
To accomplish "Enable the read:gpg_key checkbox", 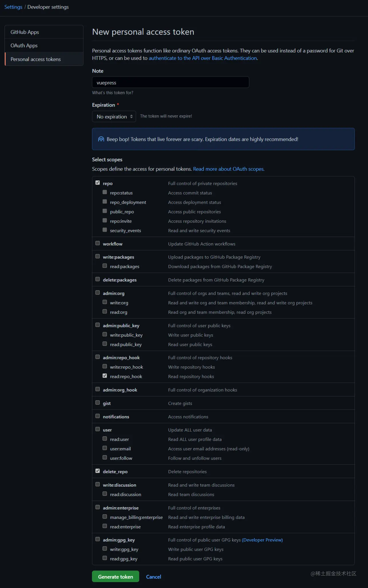I will click(x=105, y=558).
